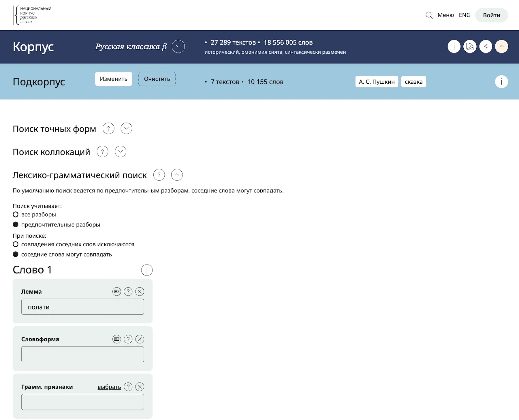Select все разборы radio option
This screenshot has height=420, width=519.
point(16,214)
